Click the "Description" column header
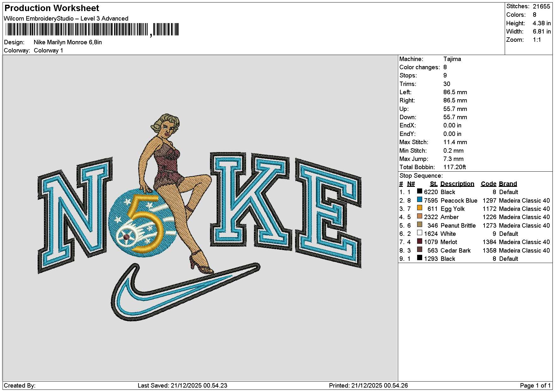This screenshot has height=392, width=555. click(x=457, y=184)
